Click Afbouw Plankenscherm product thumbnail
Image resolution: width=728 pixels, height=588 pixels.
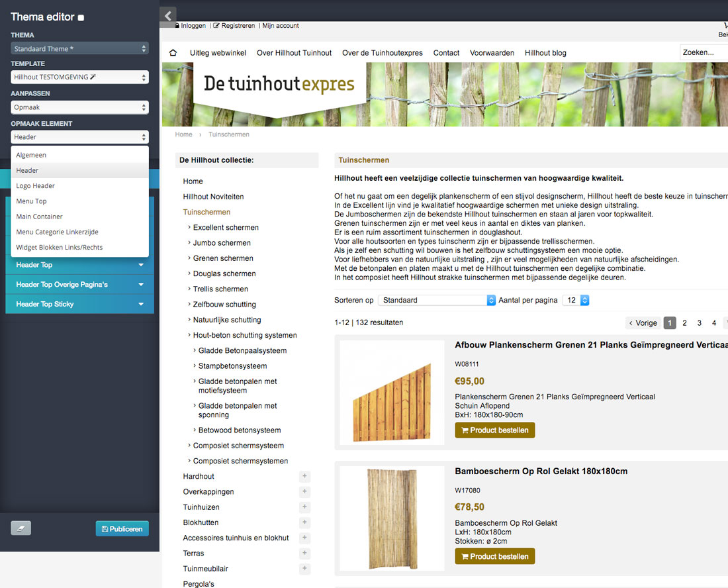tap(392, 393)
